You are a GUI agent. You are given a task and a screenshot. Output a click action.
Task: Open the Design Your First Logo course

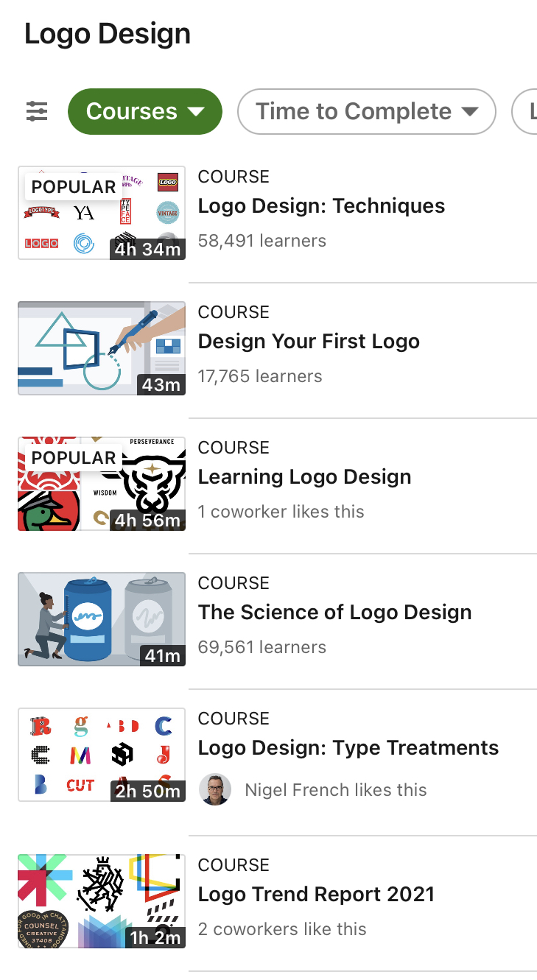(309, 341)
